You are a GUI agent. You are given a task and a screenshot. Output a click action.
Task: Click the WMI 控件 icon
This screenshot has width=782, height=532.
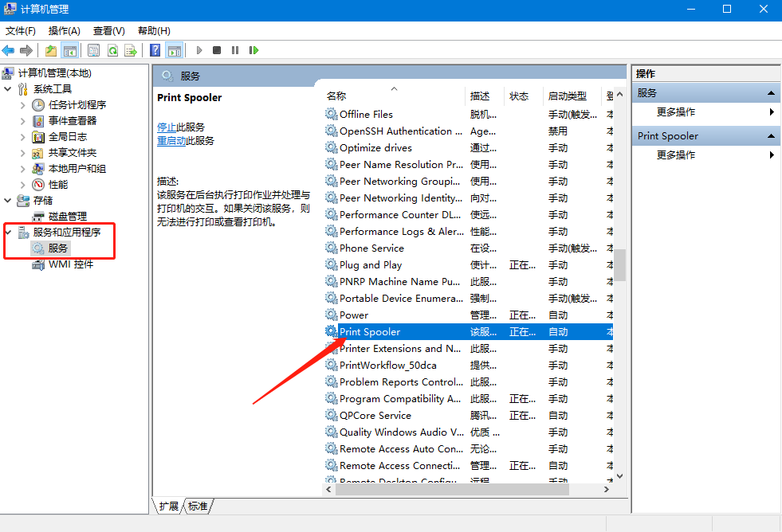click(x=38, y=264)
